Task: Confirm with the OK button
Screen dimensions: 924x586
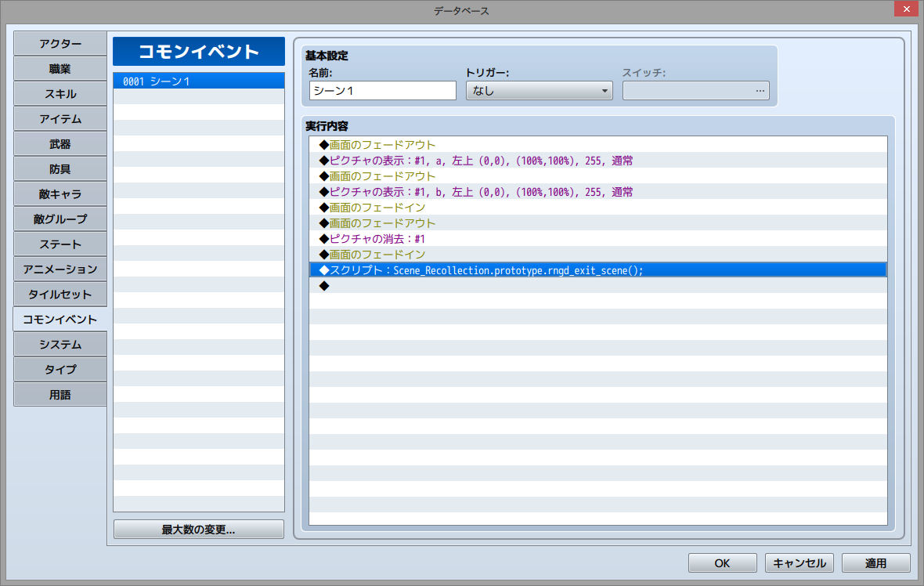Action: (723, 563)
